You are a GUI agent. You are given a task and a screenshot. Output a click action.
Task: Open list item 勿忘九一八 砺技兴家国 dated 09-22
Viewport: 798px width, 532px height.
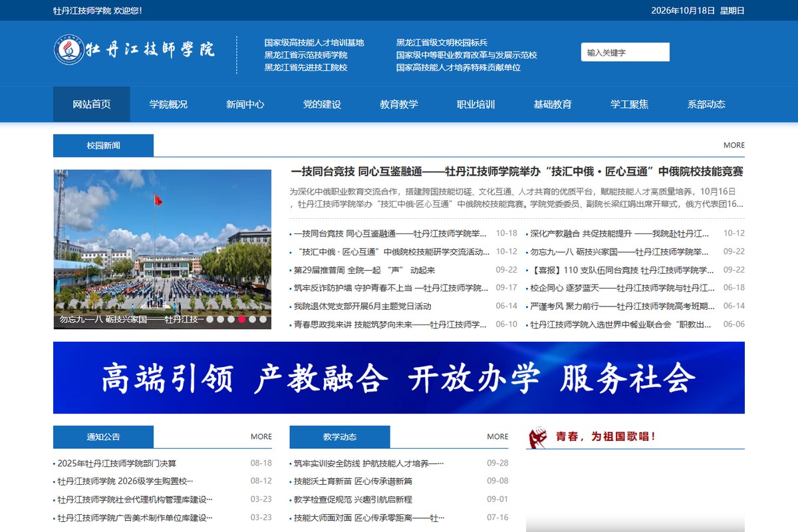coord(620,251)
